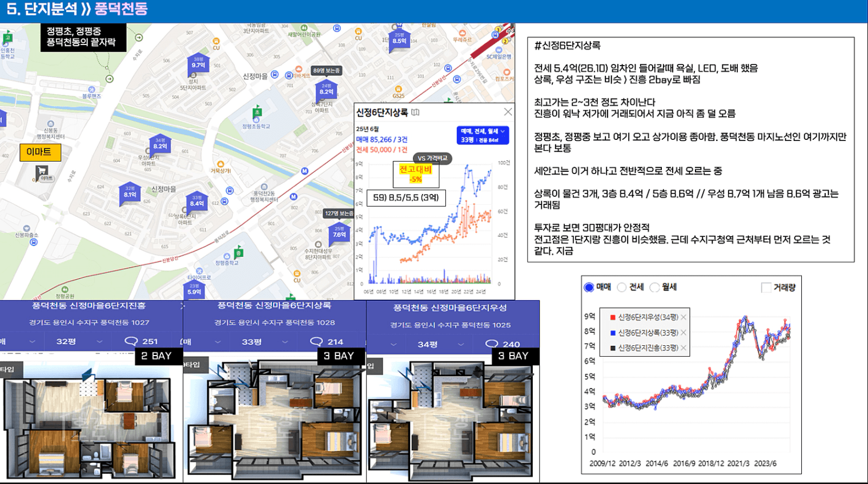Select the 월세 radio button
This screenshot has width=868, height=484.
pyautogui.click(x=654, y=288)
